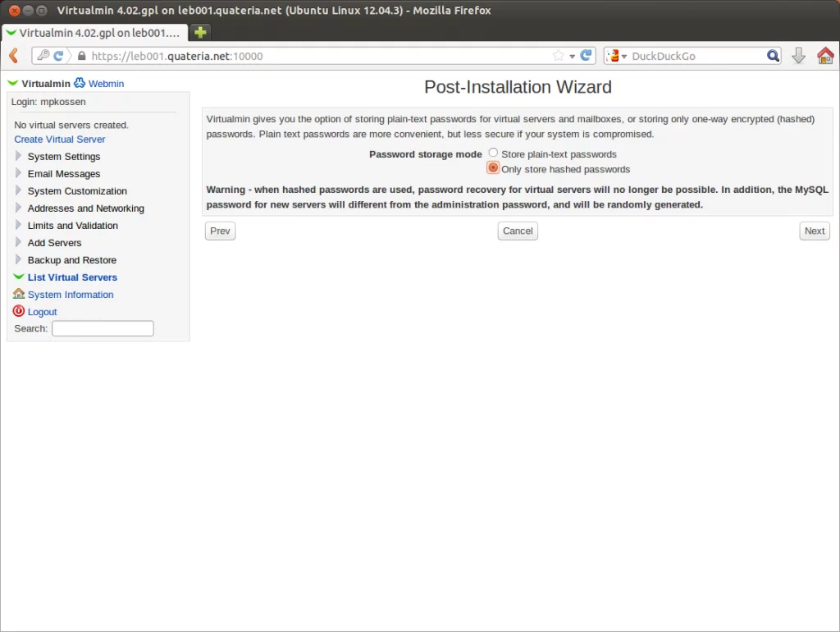Image resolution: width=840 pixels, height=632 pixels.
Task: Expand Add Servers category
Action: tap(55, 243)
